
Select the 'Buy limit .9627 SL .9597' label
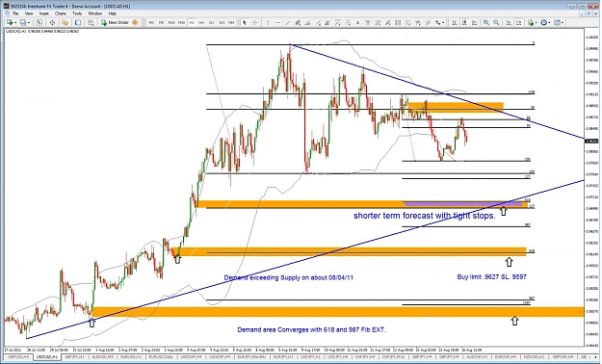[x=491, y=276]
